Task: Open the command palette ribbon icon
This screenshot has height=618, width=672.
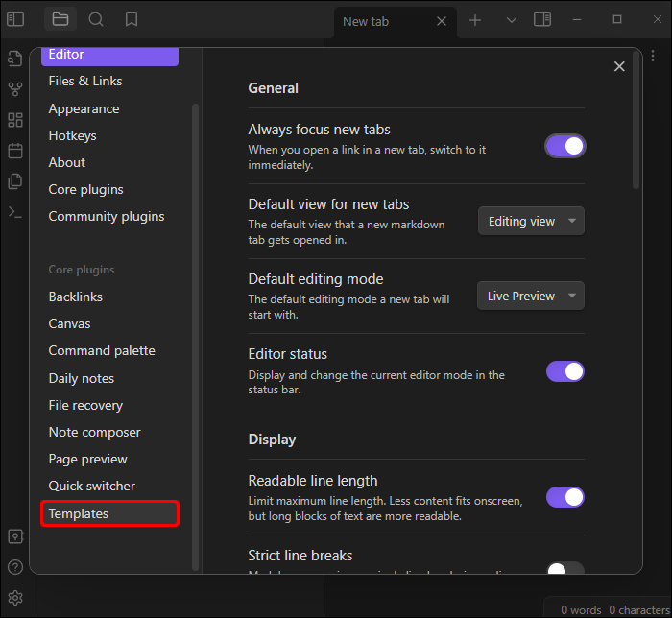Action: [14, 212]
